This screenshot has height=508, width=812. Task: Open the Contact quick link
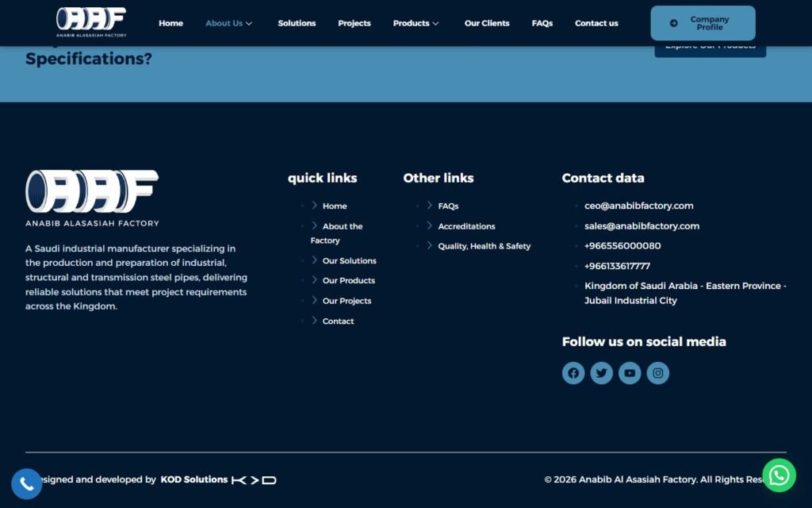point(338,321)
